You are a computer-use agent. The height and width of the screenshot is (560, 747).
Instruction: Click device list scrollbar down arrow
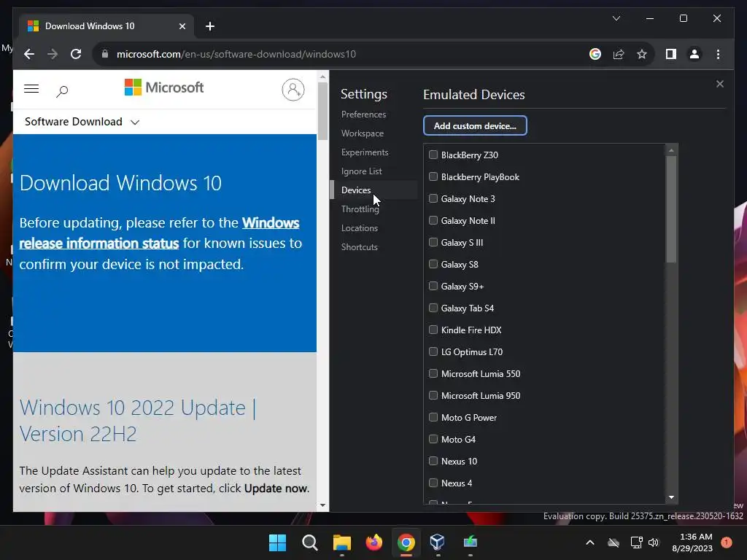[671, 497]
